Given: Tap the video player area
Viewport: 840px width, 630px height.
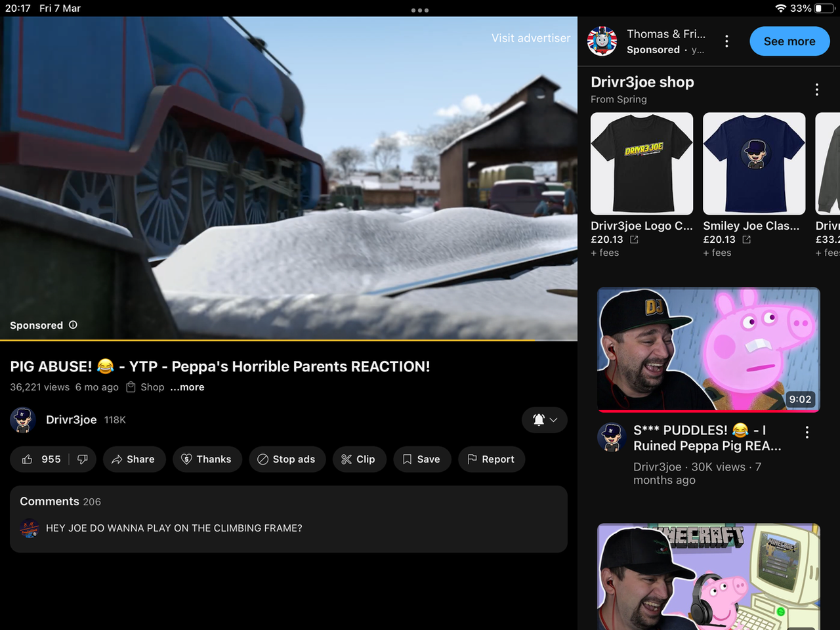Looking at the screenshot, I should point(289,177).
